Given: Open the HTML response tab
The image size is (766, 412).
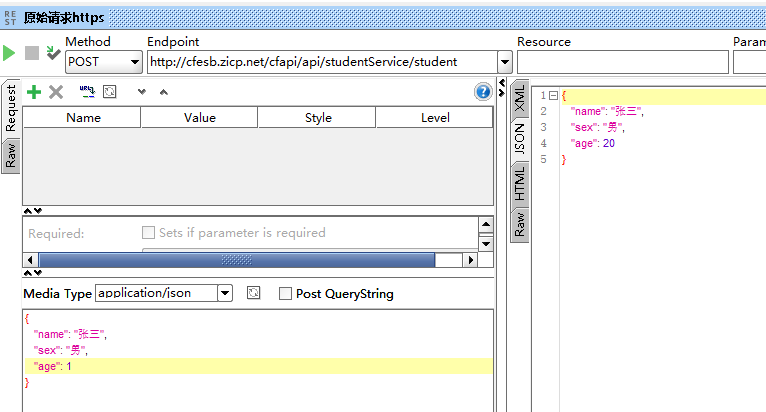Looking at the screenshot, I should click(x=520, y=183).
